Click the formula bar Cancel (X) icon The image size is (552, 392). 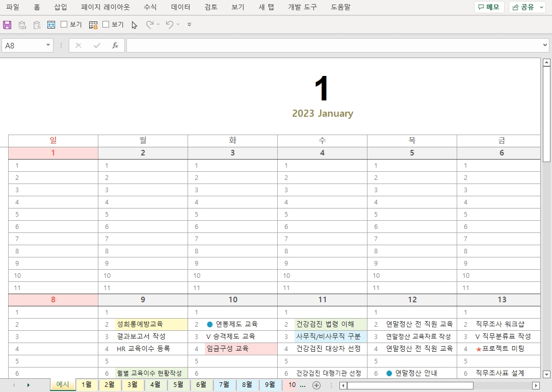(x=78, y=45)
